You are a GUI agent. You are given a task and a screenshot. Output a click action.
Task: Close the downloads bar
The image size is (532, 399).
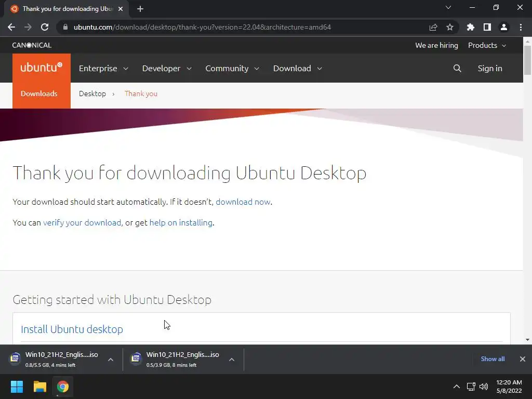[x=523, y=359]
